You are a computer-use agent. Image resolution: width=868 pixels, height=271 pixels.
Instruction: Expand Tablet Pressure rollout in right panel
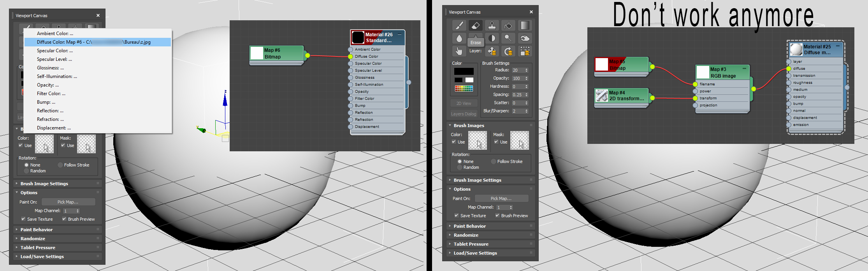click(490, 244)
